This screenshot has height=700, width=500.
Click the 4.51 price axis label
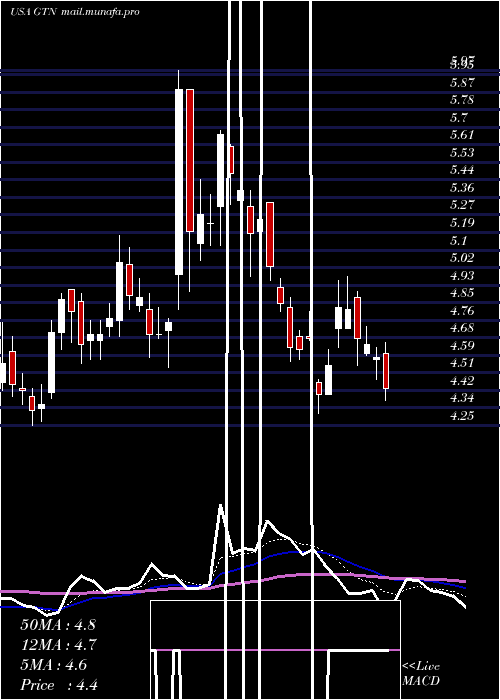pyautogui.click(x=462, y=363)
